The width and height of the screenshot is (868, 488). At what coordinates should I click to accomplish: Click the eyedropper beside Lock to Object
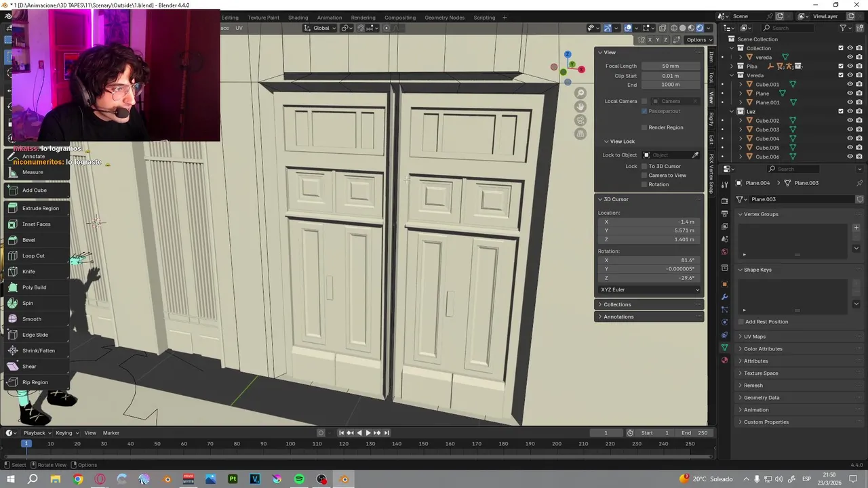point(695,155)
